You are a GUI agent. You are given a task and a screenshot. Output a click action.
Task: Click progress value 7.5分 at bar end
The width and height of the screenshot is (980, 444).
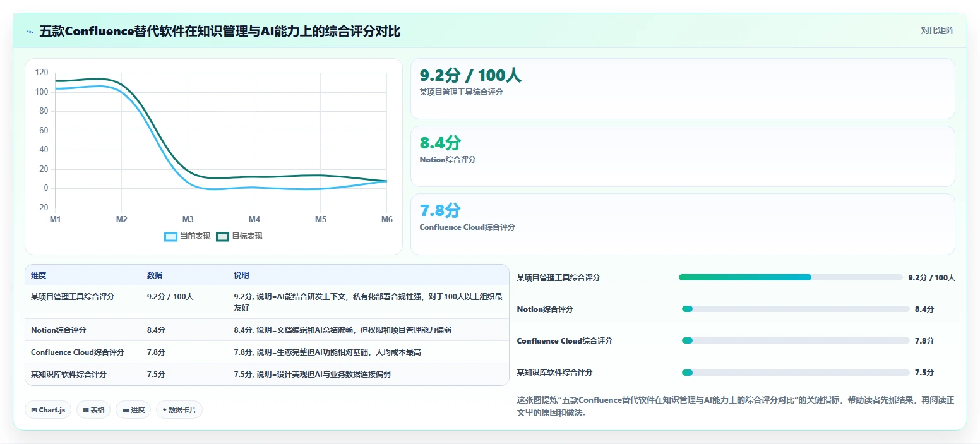coord(924,373)
